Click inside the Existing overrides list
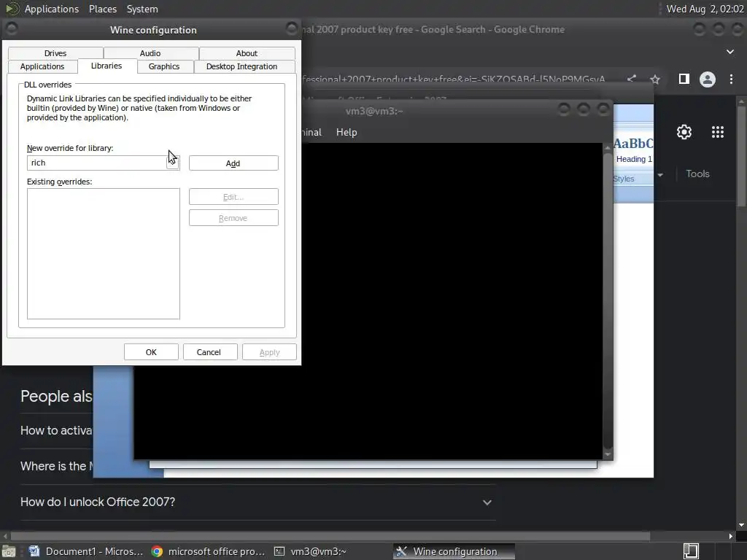The image size is (747, 560). 104,254
